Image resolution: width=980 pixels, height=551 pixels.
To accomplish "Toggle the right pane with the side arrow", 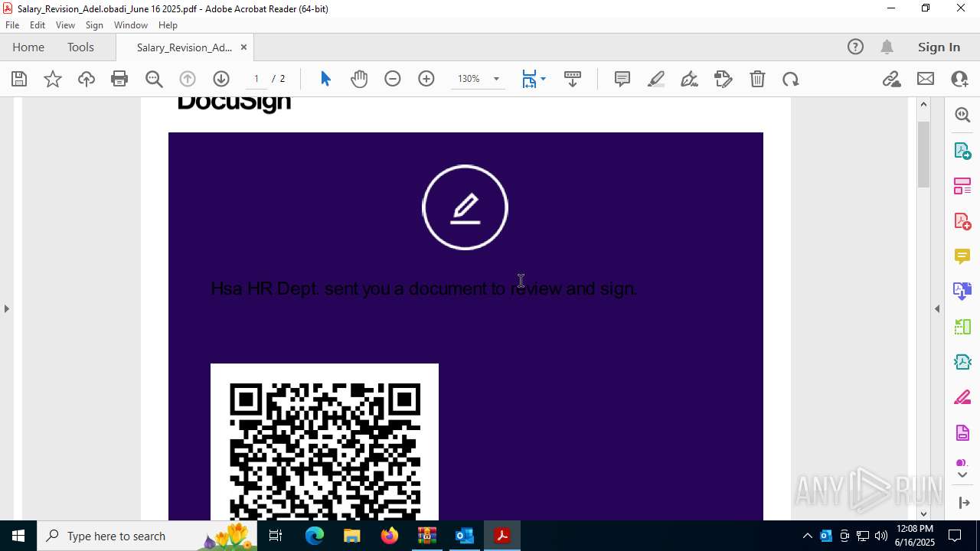I will 937,308.
